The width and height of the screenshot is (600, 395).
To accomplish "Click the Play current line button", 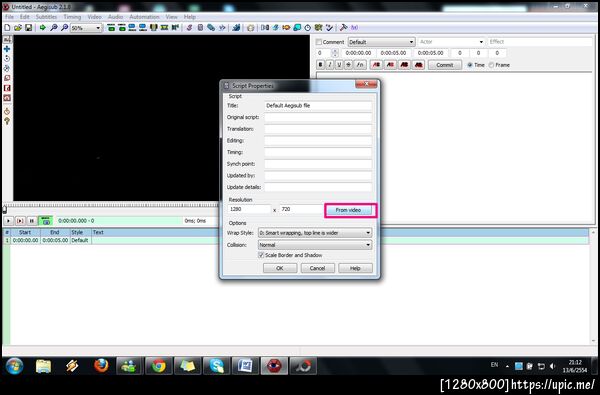I will (20, 221).
